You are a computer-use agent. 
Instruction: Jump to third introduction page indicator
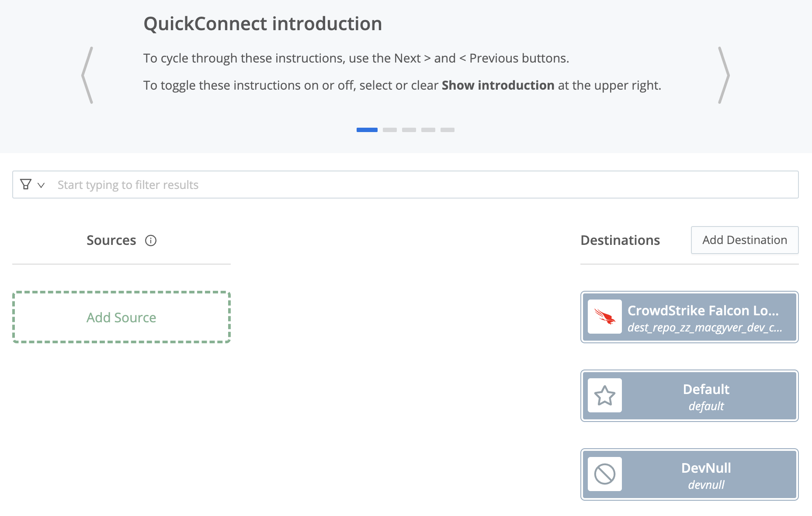[409, 130]
